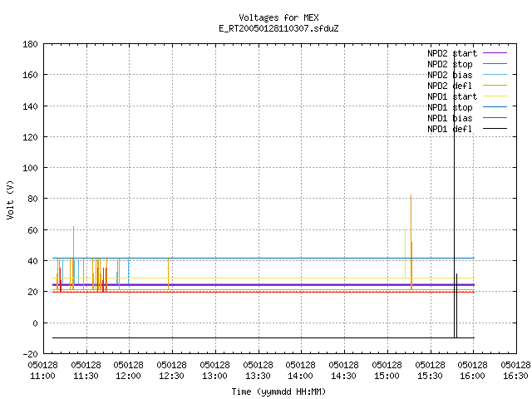
Task: Click the "NPD2 defl" legend label
Action: (450, 86)
